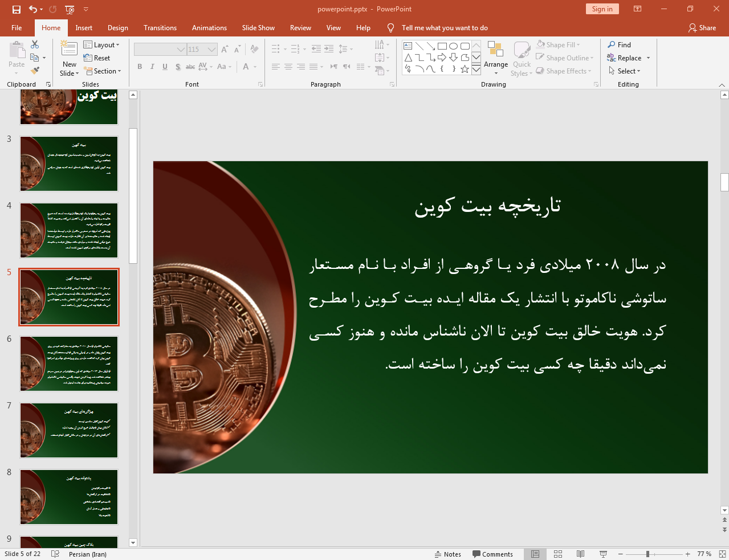Viewport: 729px width, 560px height.
Task: Open Layout dropdown
Action: (x=101, y=45)
